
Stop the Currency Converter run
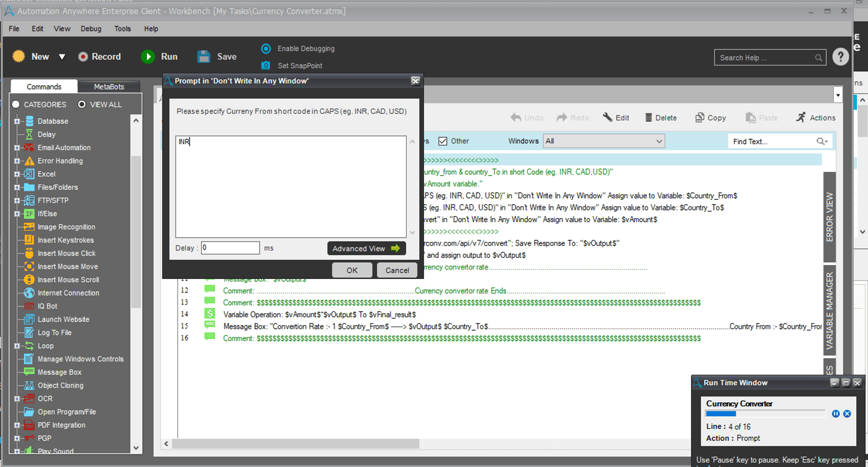pos(847,414)
